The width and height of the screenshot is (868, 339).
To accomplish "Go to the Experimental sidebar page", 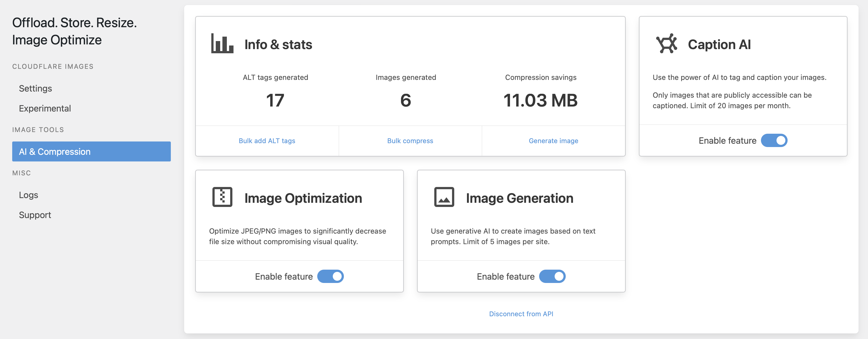I will click(x=45, y=108).
